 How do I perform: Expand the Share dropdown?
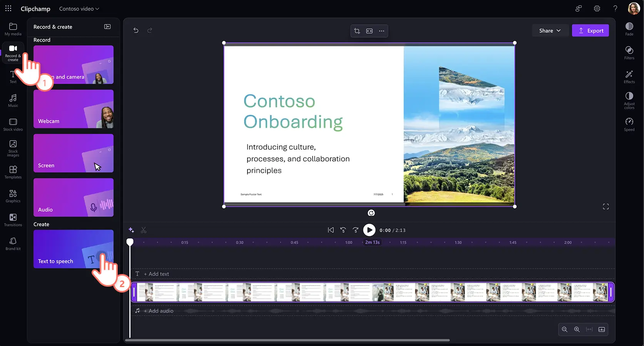point(550,31)
